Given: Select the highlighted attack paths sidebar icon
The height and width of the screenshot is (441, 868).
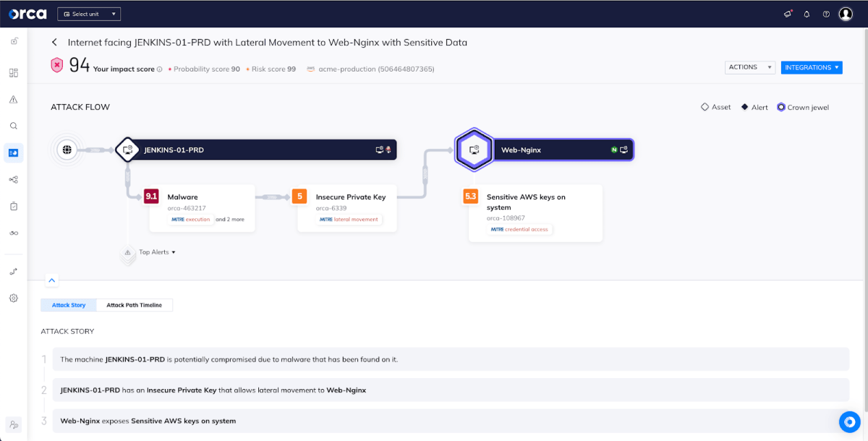Looking at the screenshot, I should pos(13,153).
